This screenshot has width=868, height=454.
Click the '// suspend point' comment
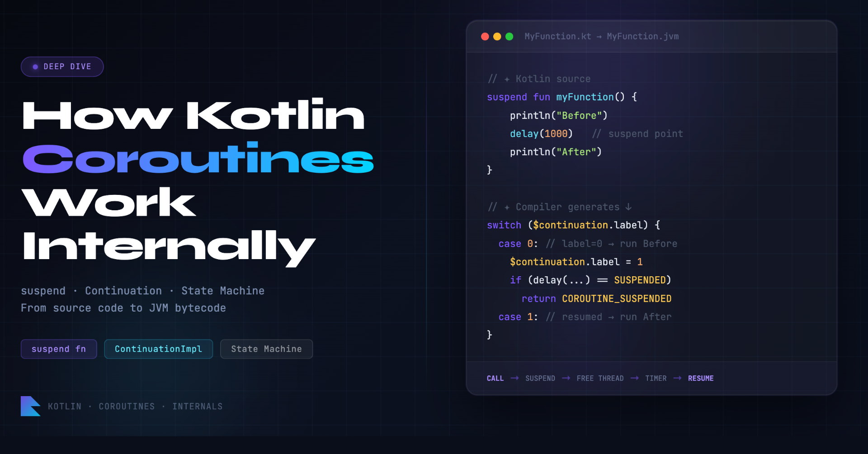coord(637,134)
